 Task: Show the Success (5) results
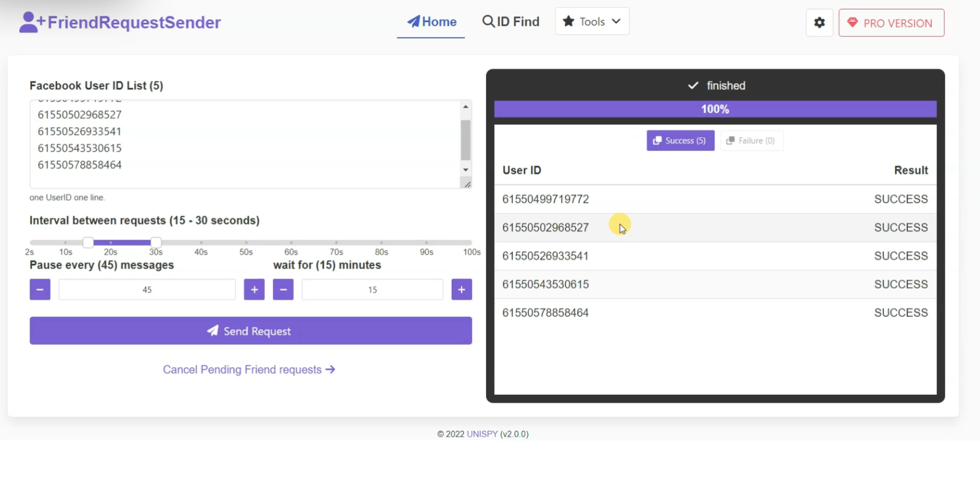pyautogui.click(x=680, y=141)
